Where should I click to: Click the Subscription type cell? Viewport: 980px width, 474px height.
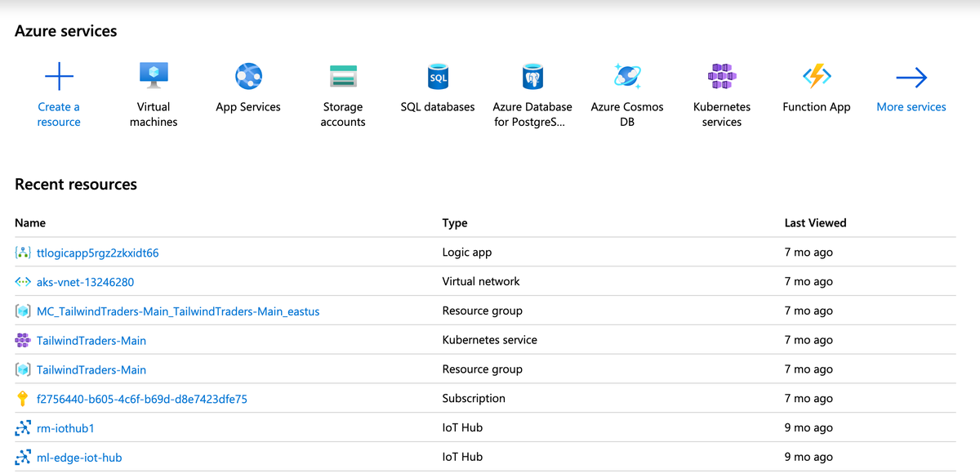474,399
